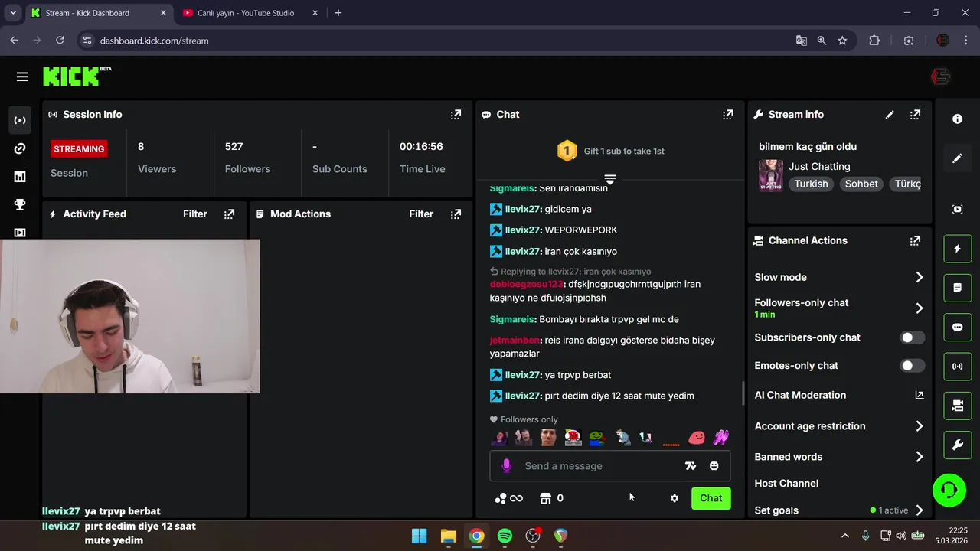Open Spotify from the taskbar
980x551 pixels.
point(505,536)
